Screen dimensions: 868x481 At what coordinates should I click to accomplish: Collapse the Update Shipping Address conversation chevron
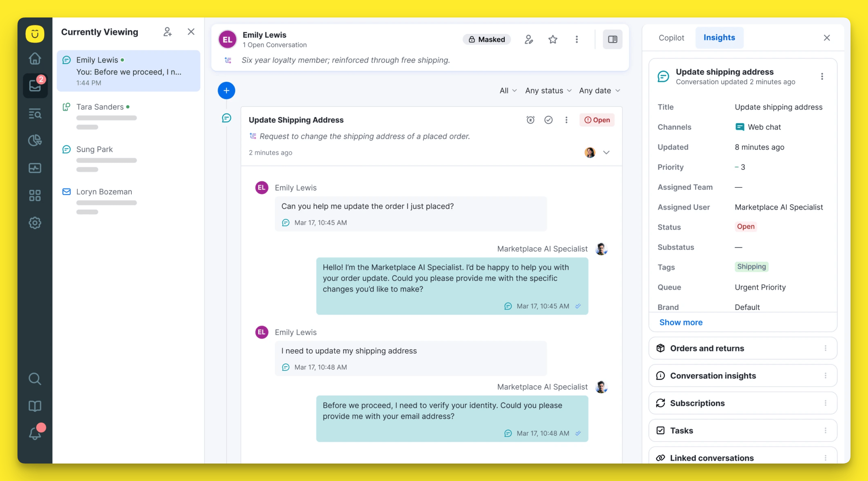606,152
